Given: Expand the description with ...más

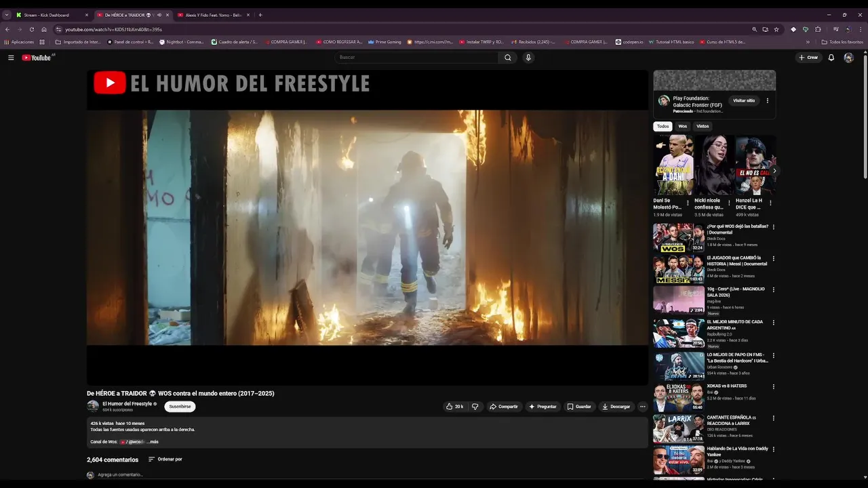Looking at the screenshot, I should point(153,442).
